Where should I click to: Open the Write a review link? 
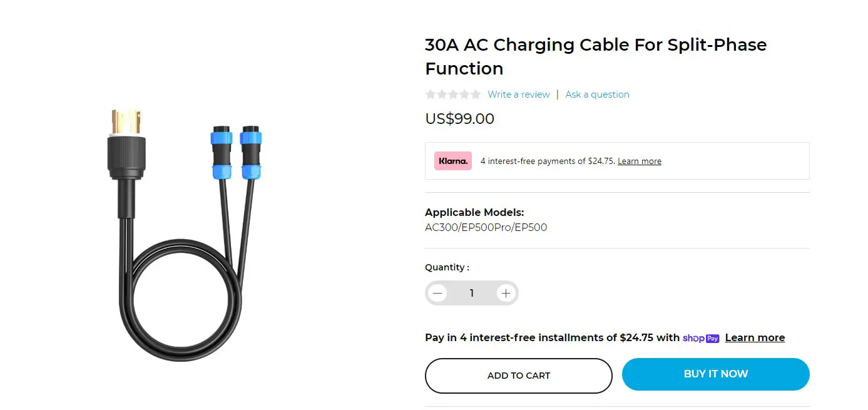[518, 95]
